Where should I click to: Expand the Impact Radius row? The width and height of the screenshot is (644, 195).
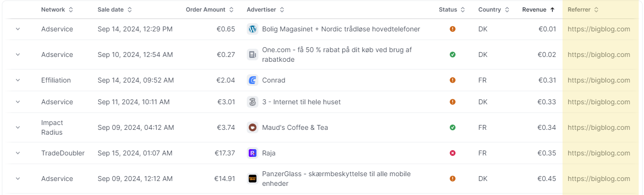(x=18, y=127)
